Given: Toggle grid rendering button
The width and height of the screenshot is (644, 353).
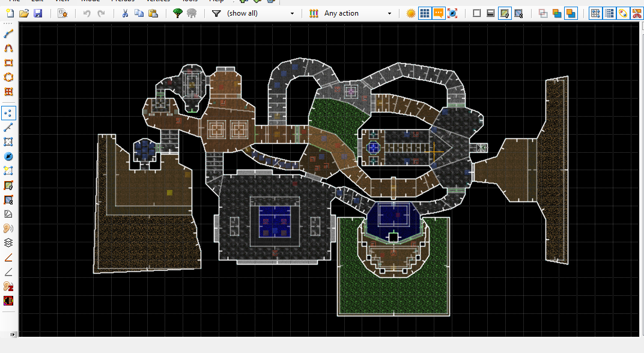Looking at the screenshot, I should point(425,13).
